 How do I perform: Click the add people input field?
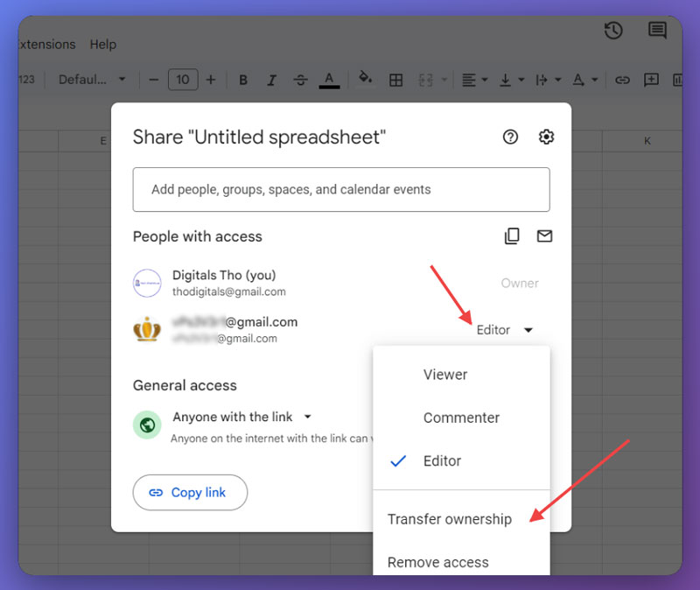pyautogui.click(x=340, y=189)
